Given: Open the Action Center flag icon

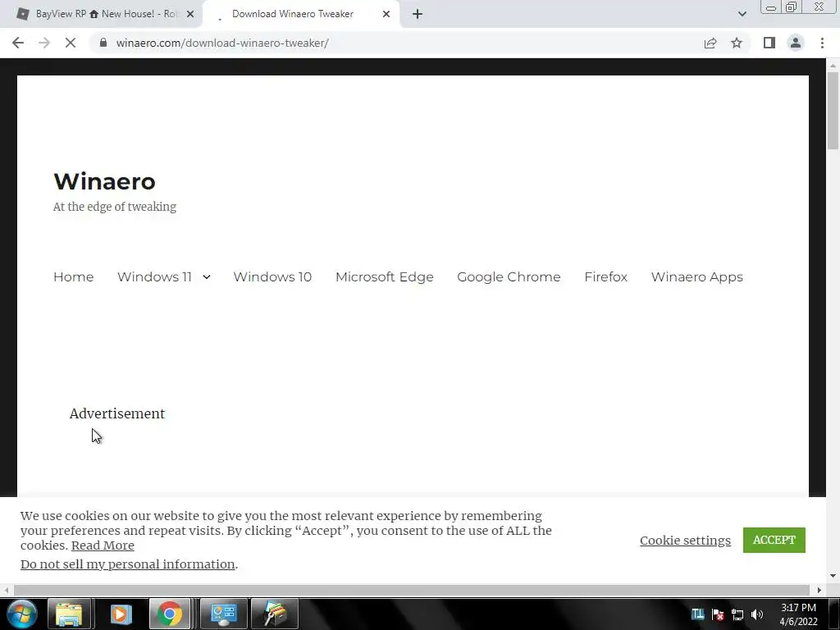Looking at the screenshot, I should pyautogui.click(x=718, y=614).
